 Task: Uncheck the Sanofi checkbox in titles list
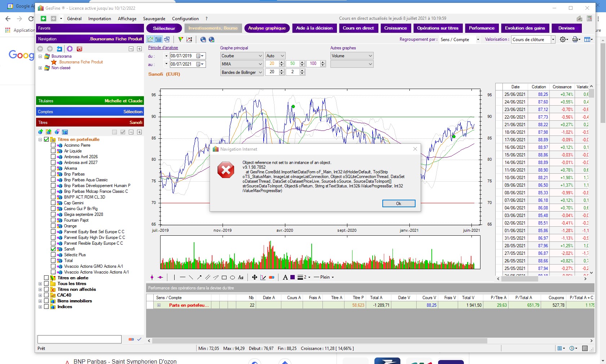tap(53, 249)
